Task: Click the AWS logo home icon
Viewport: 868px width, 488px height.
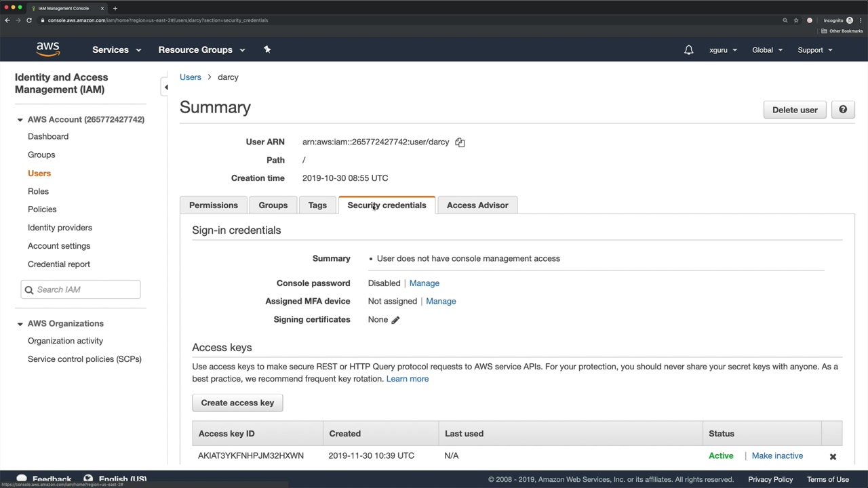Action: (48, 49)
